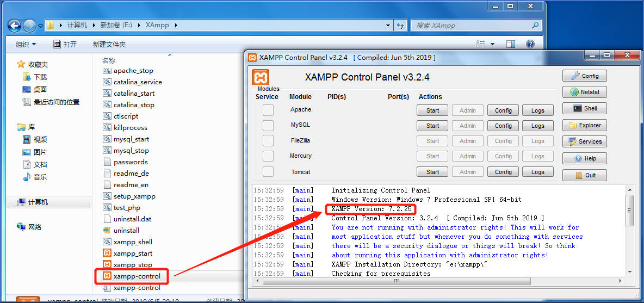
Task: Select the readme_de file
Action: click(126, 174)
